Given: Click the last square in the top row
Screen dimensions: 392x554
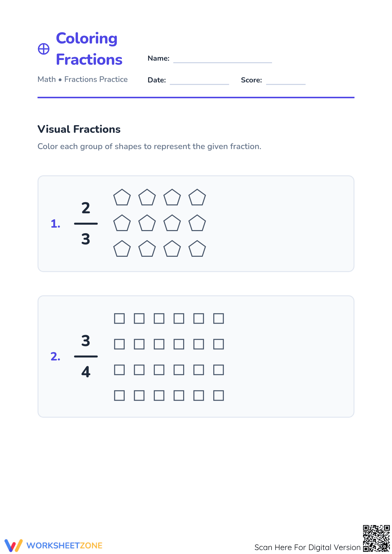Looking at the screenshot, I should click(x=219, y=318).
